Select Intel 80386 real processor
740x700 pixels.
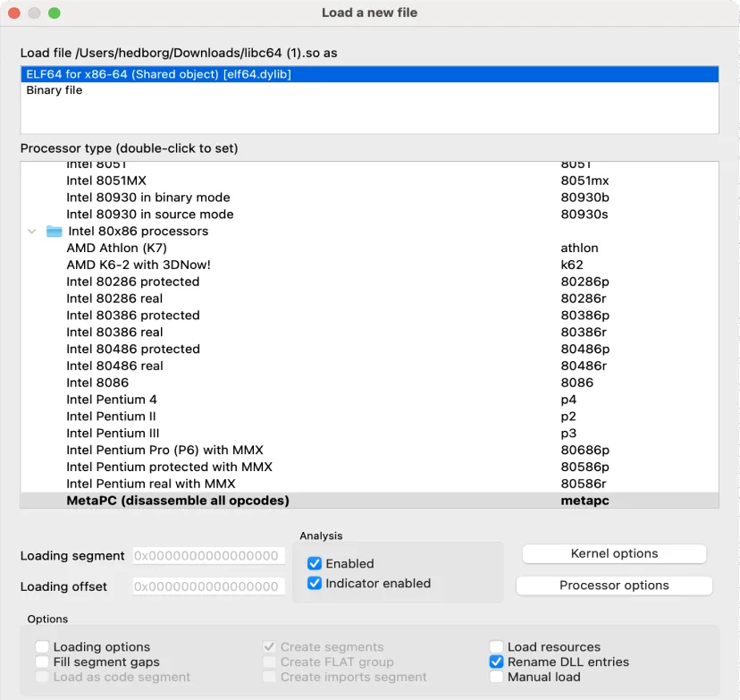coord(369,333)
